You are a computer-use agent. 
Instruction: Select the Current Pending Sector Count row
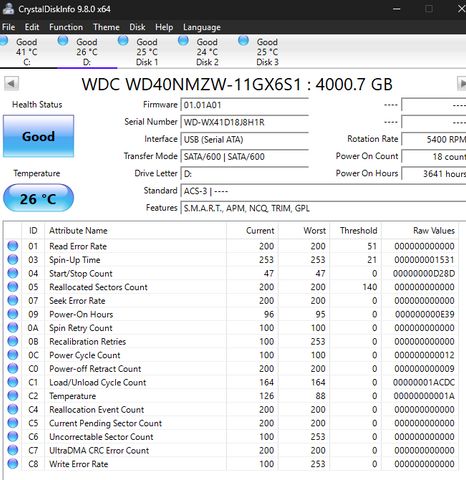coord(232,423)
